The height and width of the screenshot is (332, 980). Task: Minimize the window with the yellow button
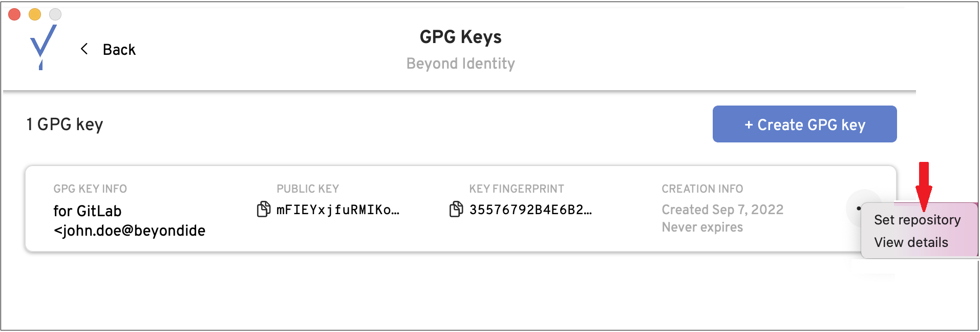[x=35, y=14]
